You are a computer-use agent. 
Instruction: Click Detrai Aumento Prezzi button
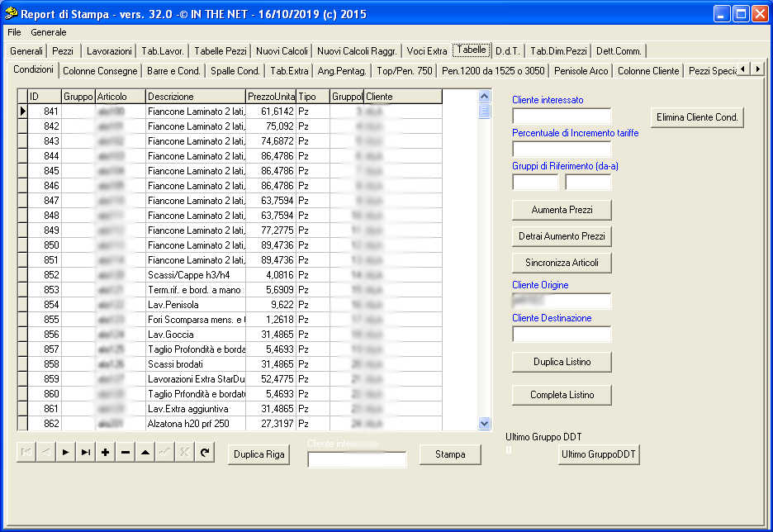562,236
